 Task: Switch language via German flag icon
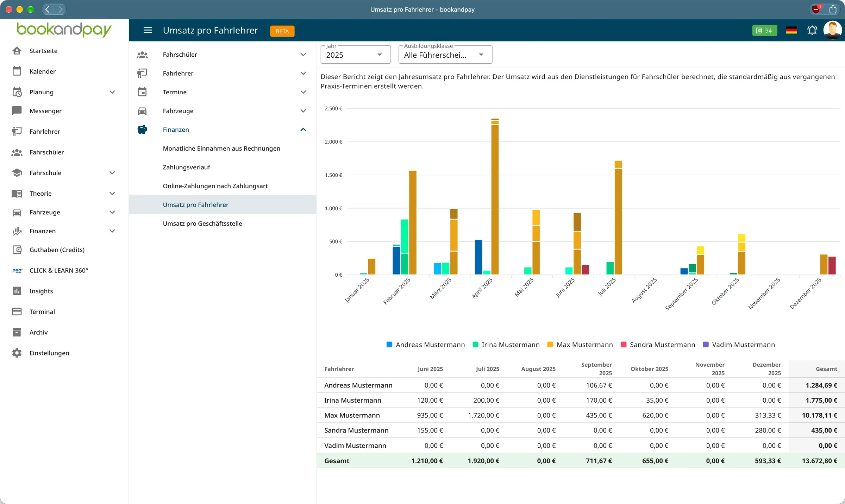pyautogui.click(x=791, y=30)
